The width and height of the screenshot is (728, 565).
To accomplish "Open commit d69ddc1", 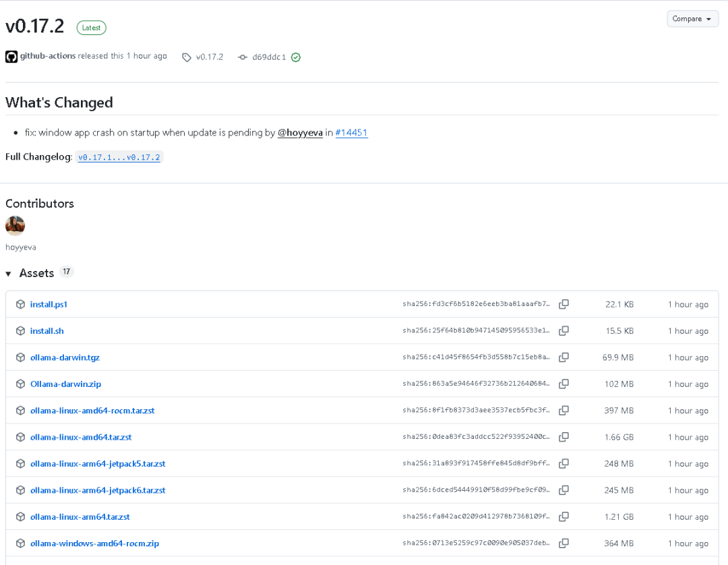I will pos(269,57).
